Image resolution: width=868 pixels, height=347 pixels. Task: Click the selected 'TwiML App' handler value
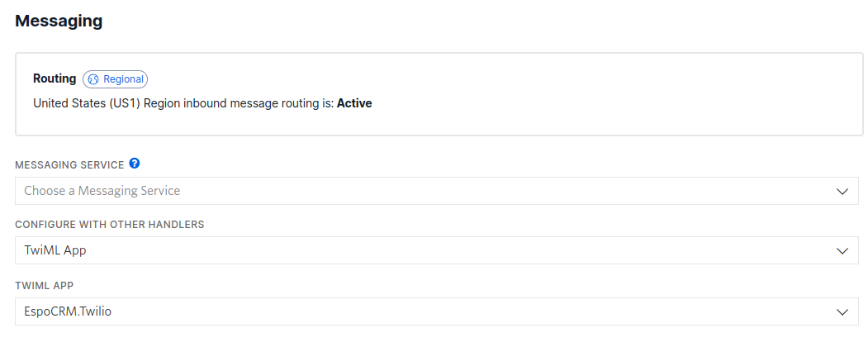coord(55,251)
